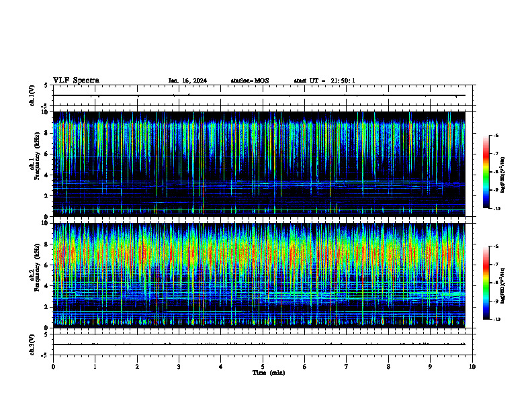This screenshot has width=532, height=411.
Task: Click the "8" kHz tick of ch.1 spectrogram
Action: pyautogui.click(x=47, y=133)
